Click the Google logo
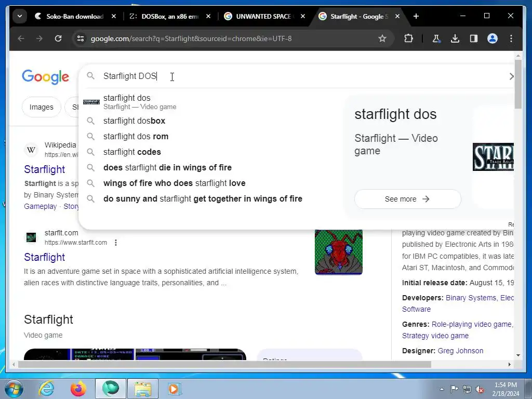The image size is (532, 399). pyautogui.click(x=46, y=77)
